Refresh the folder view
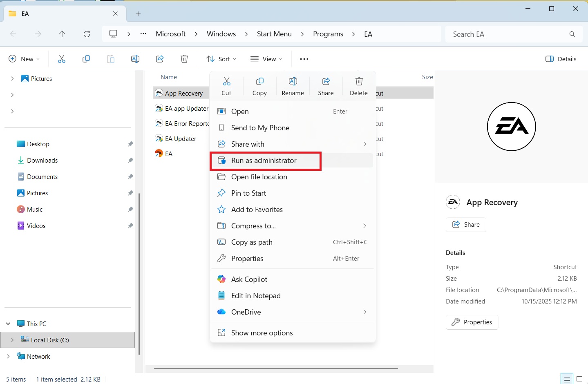 tap(87, 34)
